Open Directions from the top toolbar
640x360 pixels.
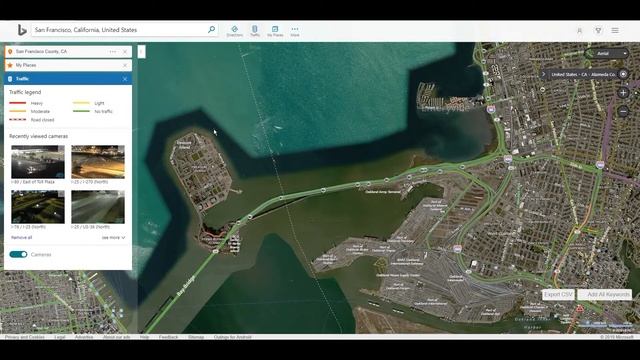click(235, 31)
